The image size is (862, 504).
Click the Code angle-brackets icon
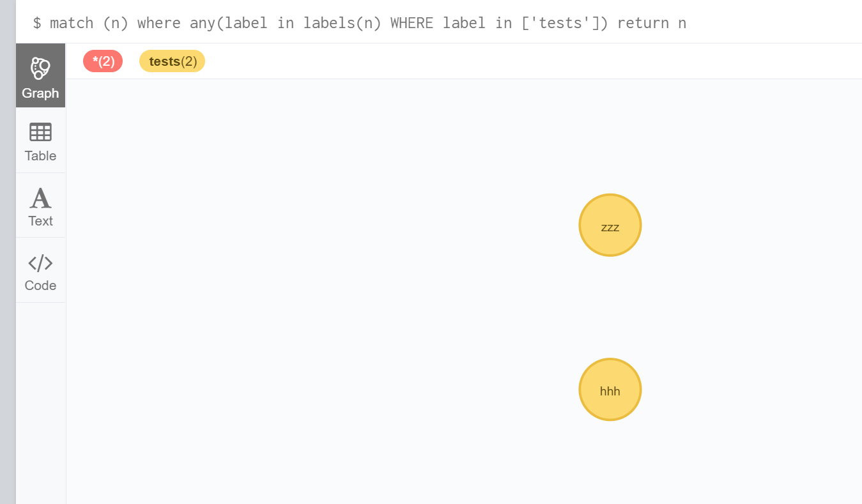point(40,263)
